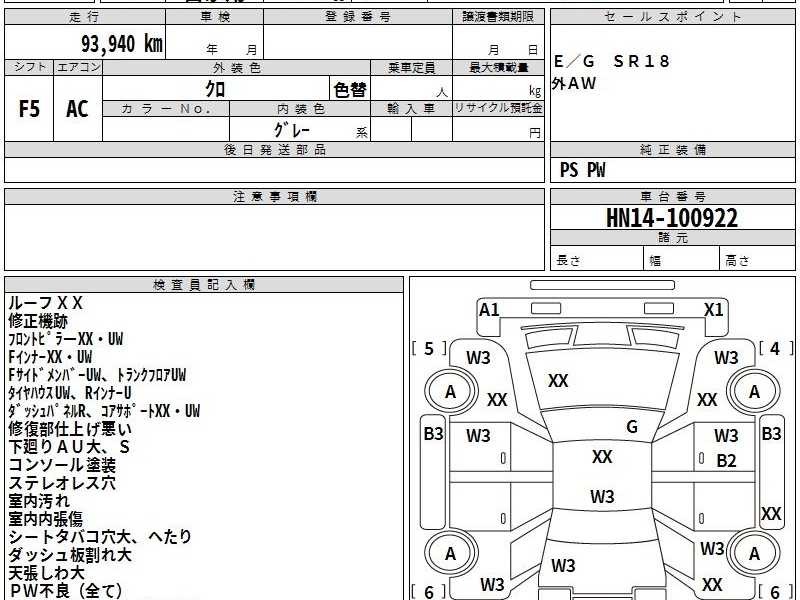The height and width of the screenshot is (600, 800).
Task: Click the 後日発送部品 header
Action: [274, 149]
